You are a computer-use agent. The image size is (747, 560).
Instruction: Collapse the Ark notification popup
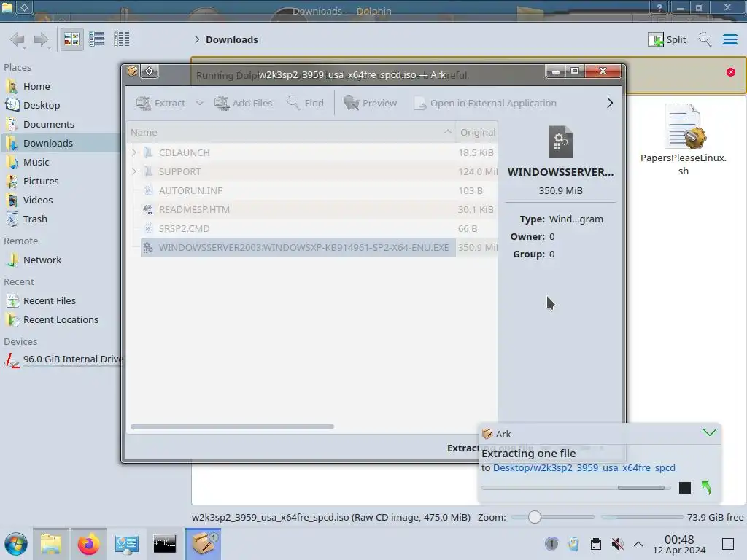[709, 433]
